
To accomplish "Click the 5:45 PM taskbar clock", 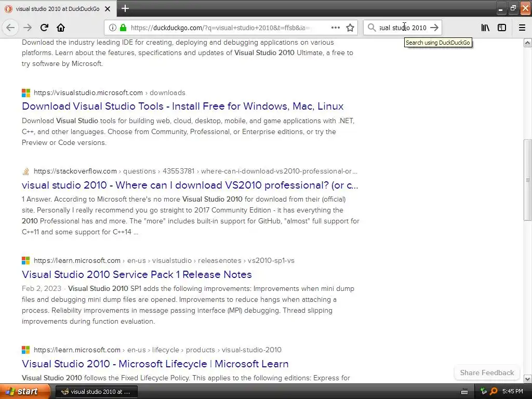I will tap(513, 392).
